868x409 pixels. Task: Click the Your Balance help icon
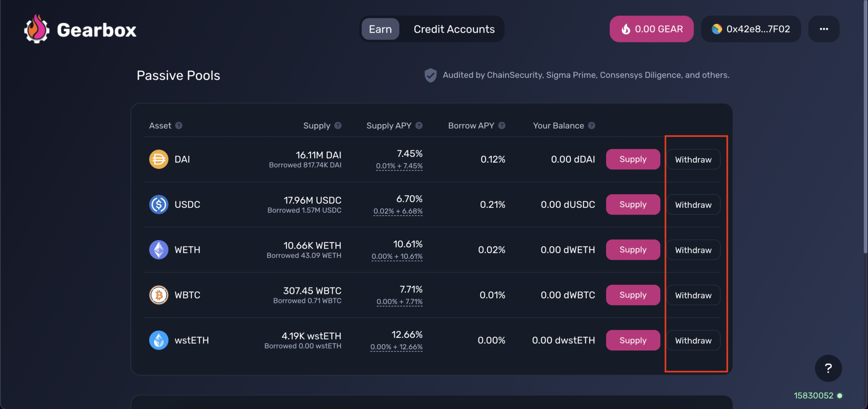(x=592, y=126)
